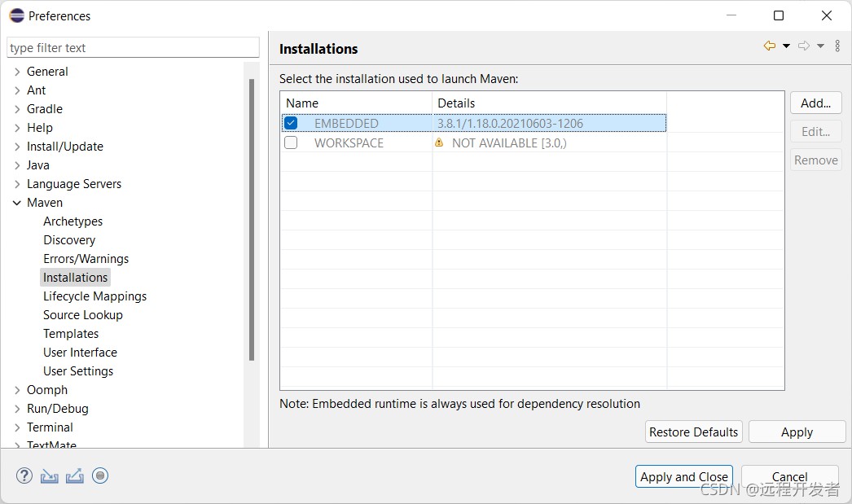Screen dimensions: 852x504
Task: Select the Installations preference page
Action: (75, 278)
